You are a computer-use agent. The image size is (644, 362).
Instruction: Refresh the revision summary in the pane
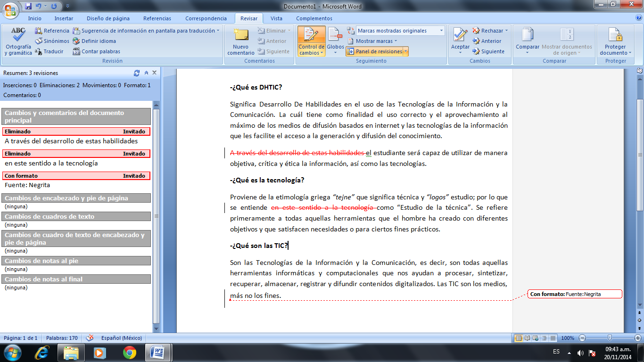point(137,73)
